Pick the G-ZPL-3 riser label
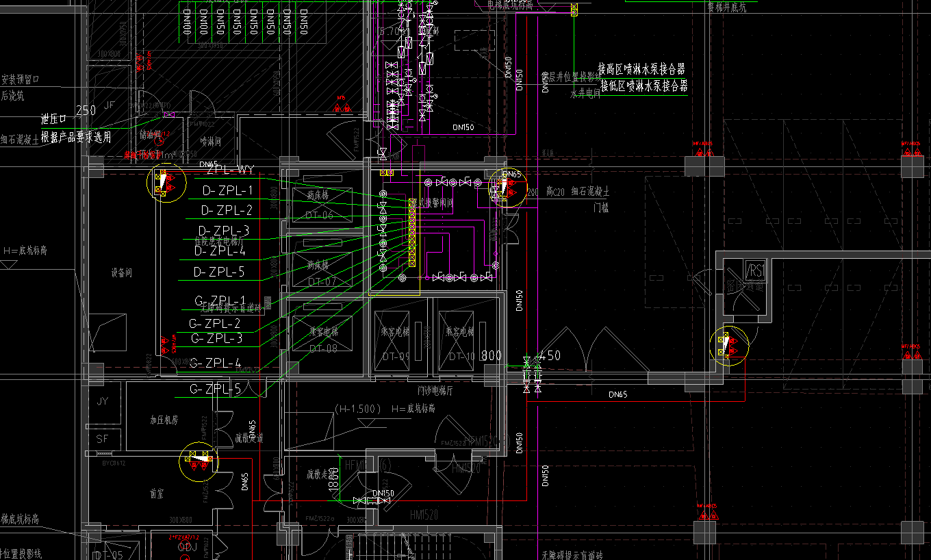The width and height of the screenshot is (931, 560). click(216, 338)
